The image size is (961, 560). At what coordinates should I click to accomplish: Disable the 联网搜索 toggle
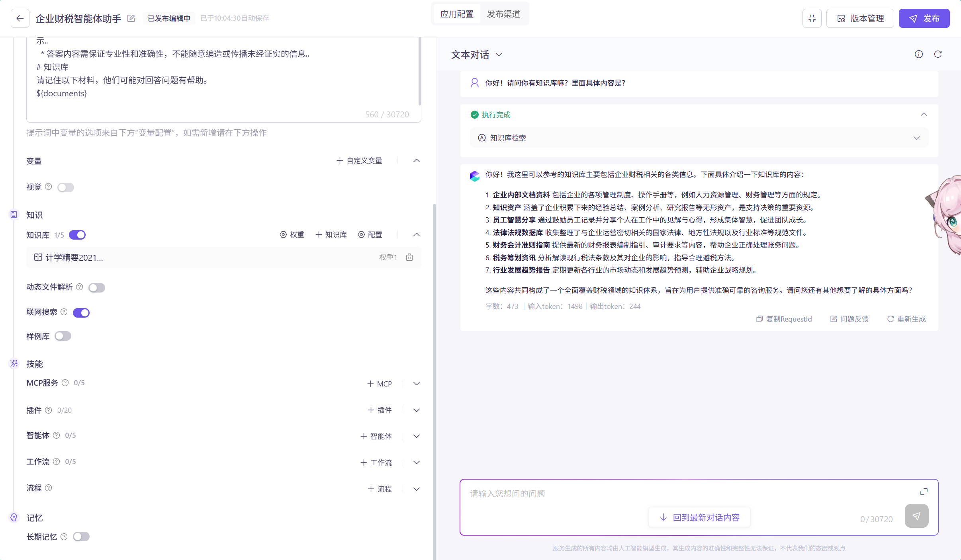pos(81,313)
